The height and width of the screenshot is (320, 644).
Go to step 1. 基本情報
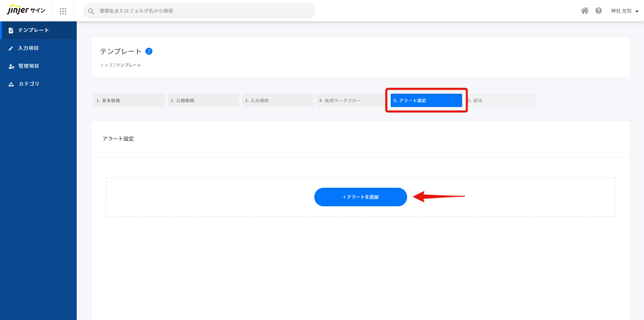(129, 100)
